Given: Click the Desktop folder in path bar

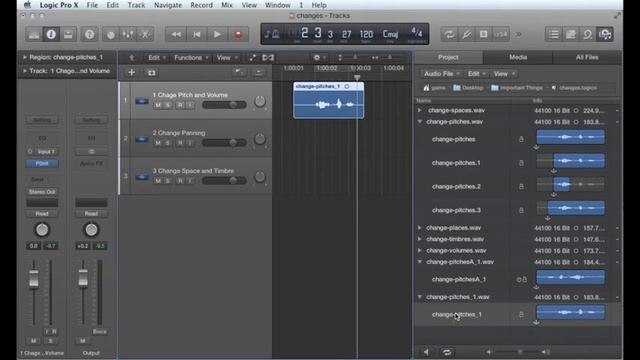Looking at the screenshot, I should pyautogui.click(x=468, y=88).
